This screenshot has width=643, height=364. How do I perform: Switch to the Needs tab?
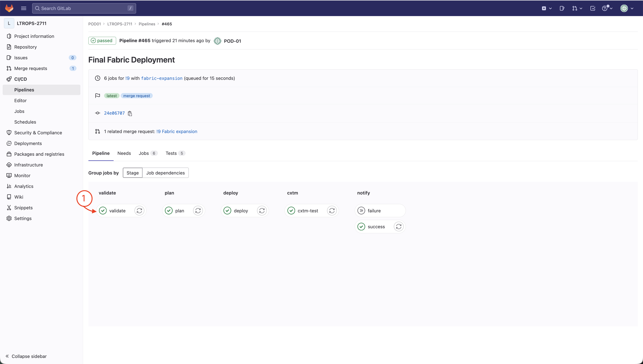124,153
